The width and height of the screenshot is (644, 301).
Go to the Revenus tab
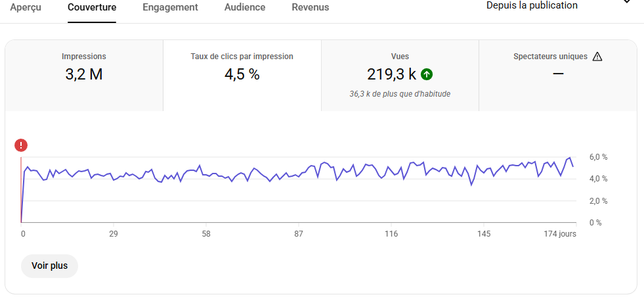tap(310, 7)
